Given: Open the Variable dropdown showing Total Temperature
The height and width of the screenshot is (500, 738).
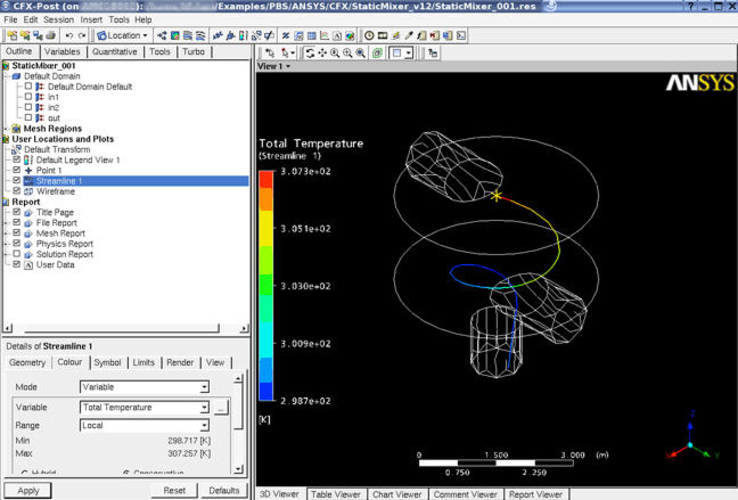Looking at the screenshot, I should point(144,407).
